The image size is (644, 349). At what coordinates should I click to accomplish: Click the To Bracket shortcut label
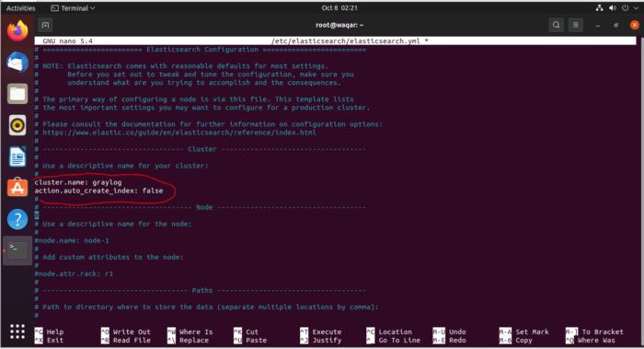click(x=603, y=332)
